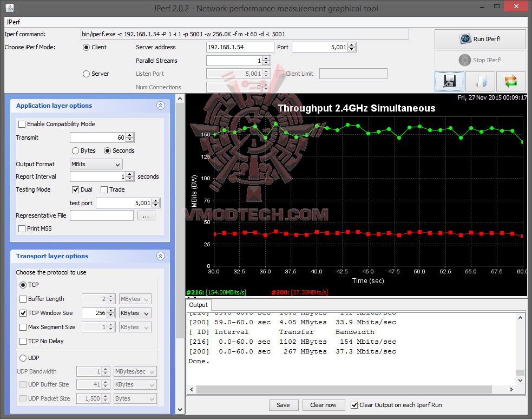Click the green-orange refresh arrows icon
The width and height of the screenshot is (532, 419).
[511, 81]
